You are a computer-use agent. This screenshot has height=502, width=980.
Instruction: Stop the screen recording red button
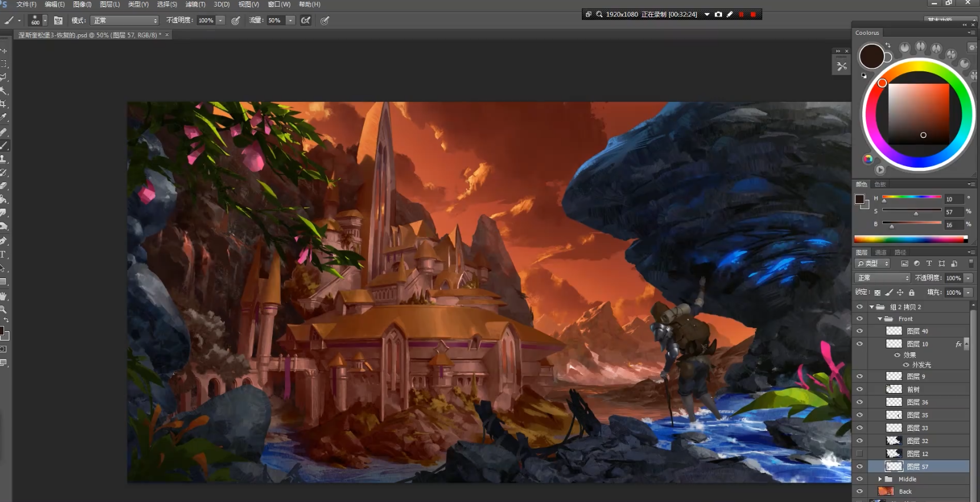[x=753, y=14]
